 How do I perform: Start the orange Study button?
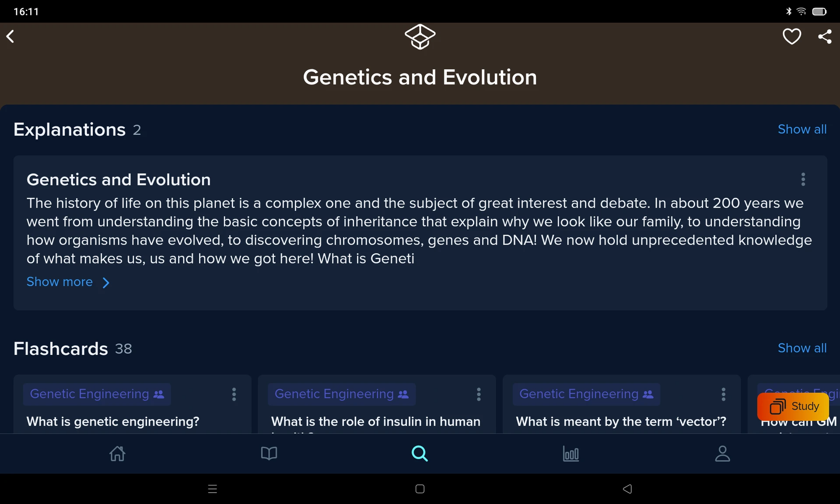click(793, 406)
